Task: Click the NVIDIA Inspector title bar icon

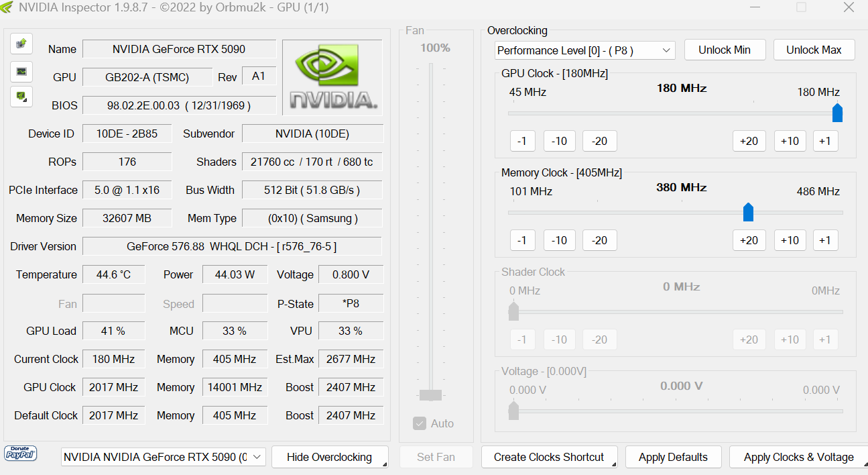Action: [x=7, y=7]
